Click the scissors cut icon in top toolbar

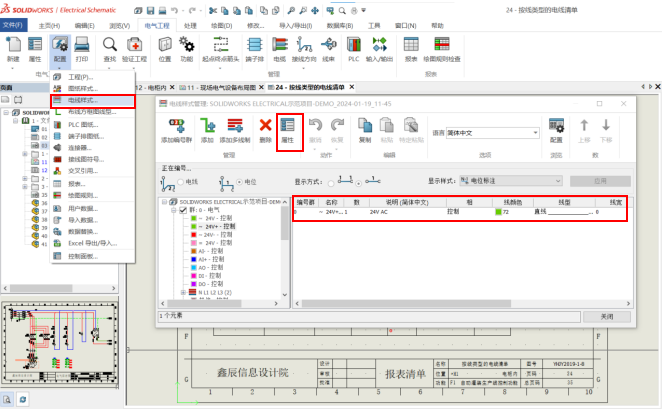(x=213, y=10)
